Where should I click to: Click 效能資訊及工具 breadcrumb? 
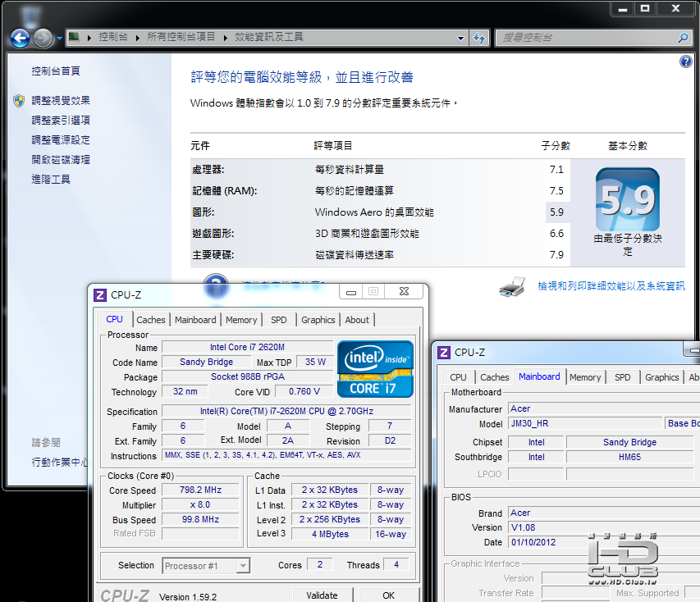(269, 37)
